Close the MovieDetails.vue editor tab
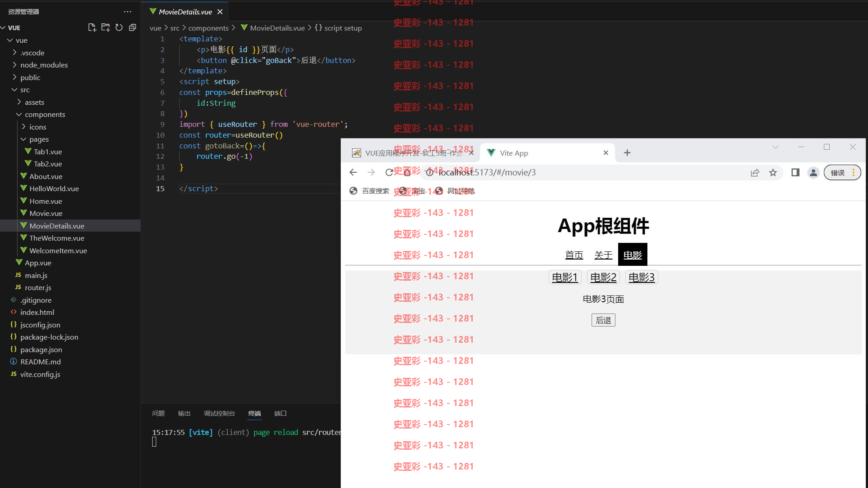 [x=220, y=12]
